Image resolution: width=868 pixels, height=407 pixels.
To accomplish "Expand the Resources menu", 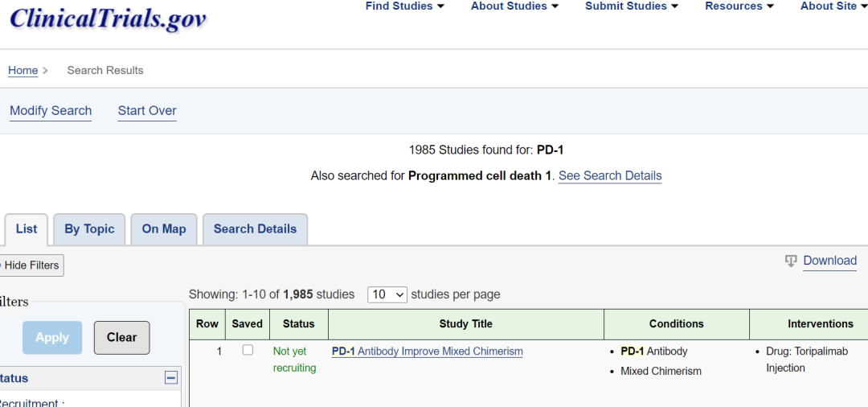I will point(739,6).
